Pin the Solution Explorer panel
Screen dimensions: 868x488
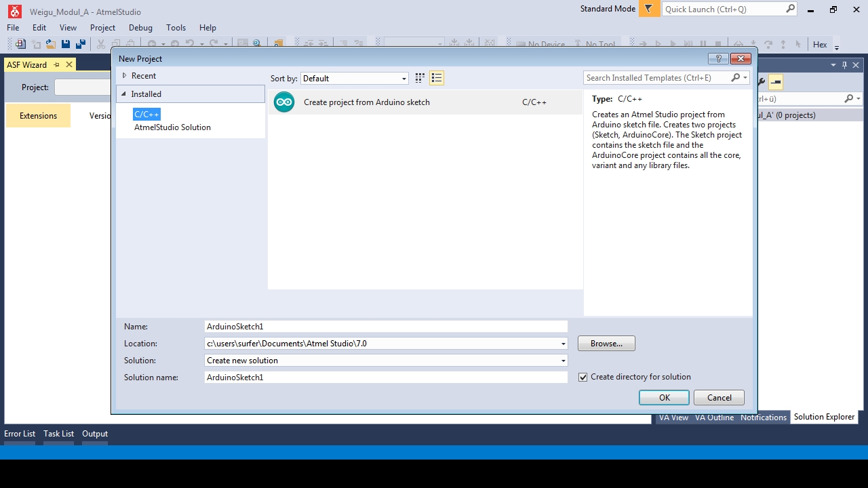(844, 65)
